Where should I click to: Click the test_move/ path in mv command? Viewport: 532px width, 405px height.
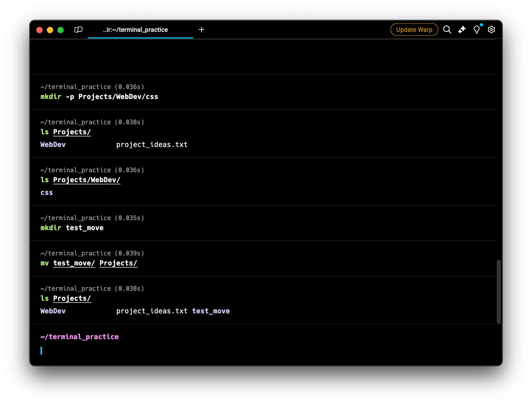pyautogui.click(x=74, y=263)
